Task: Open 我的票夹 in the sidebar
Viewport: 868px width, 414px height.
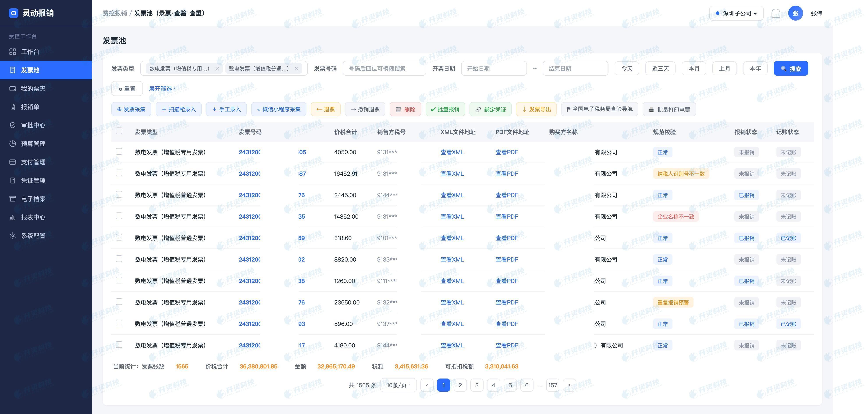Action: pos(46,88)
